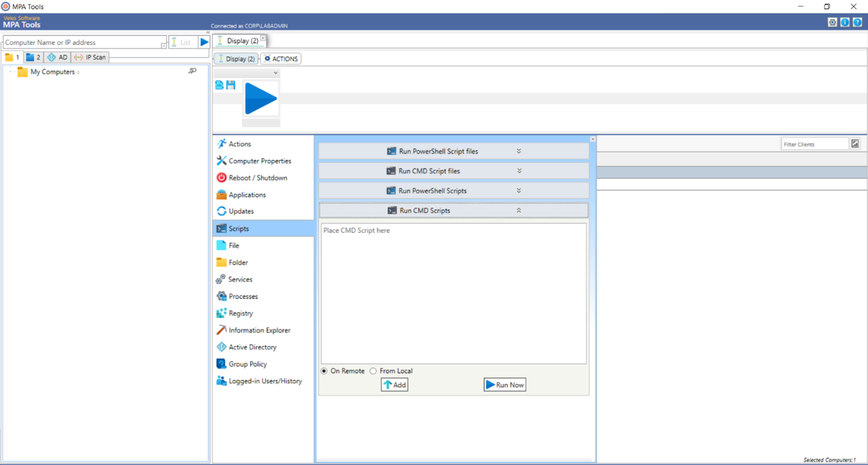The image size is (868, 465).
Task: Open the Registry category
Action: pyautogui.click(x=263, y=313)
